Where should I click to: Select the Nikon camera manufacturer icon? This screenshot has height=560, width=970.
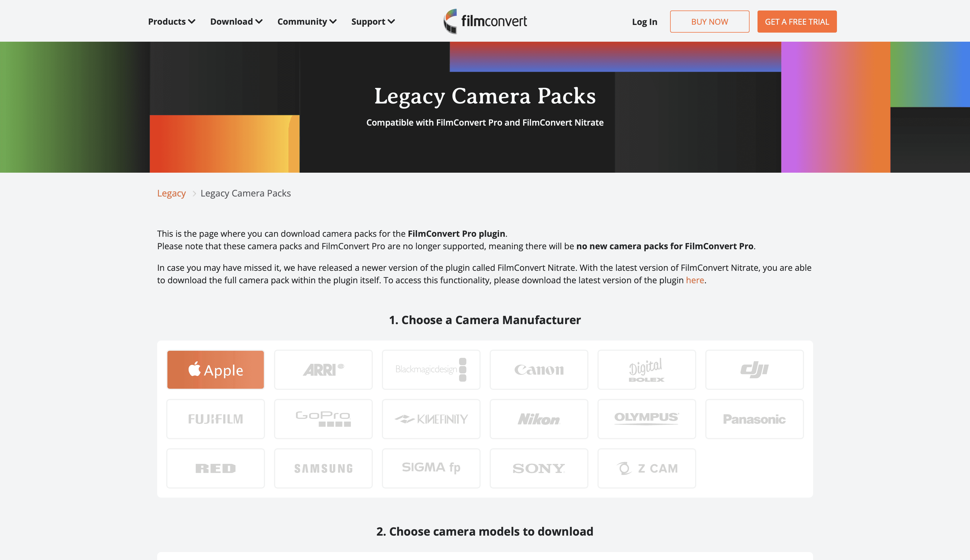[x=539, y=419]
